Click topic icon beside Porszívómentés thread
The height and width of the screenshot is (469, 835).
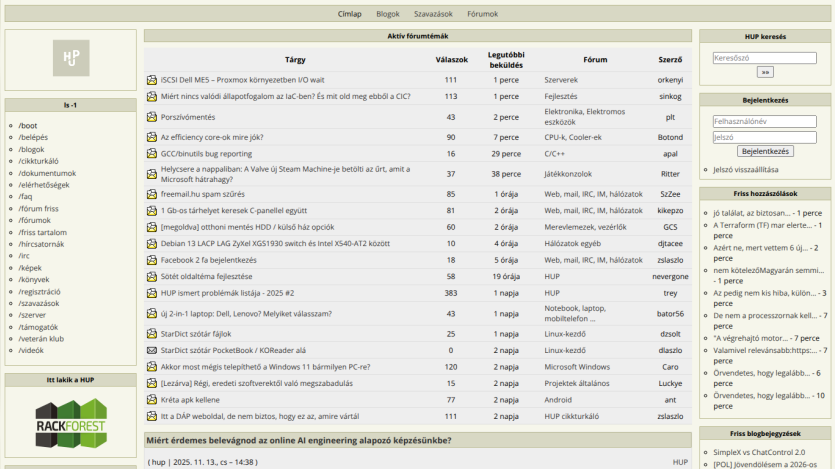[x=152, y=117]
